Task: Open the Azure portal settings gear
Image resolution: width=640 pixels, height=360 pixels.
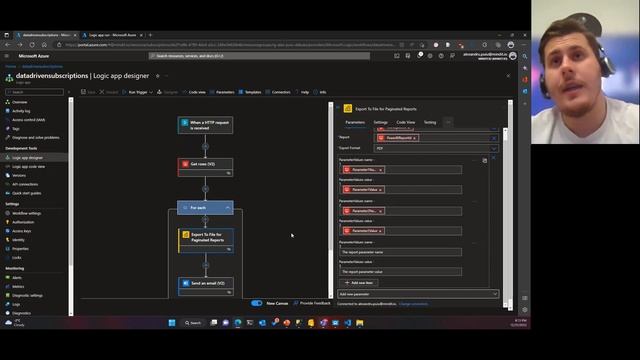Action: [430, 56]
